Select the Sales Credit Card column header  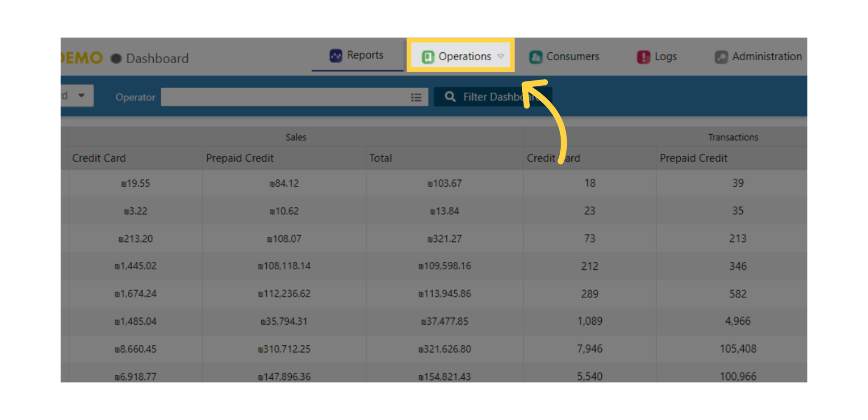pyautogui.click(x=99, y=158)
